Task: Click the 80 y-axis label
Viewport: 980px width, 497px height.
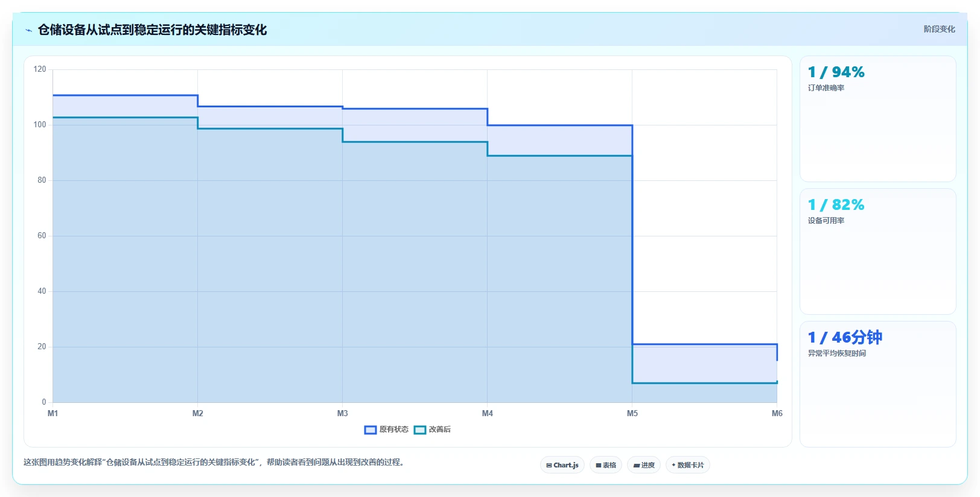Action: point(42,180)
